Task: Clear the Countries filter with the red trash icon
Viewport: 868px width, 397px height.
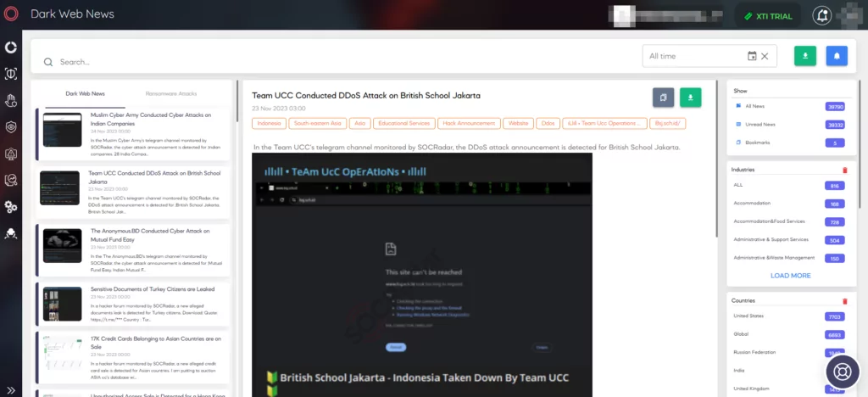Action: (x=845, y=301)
